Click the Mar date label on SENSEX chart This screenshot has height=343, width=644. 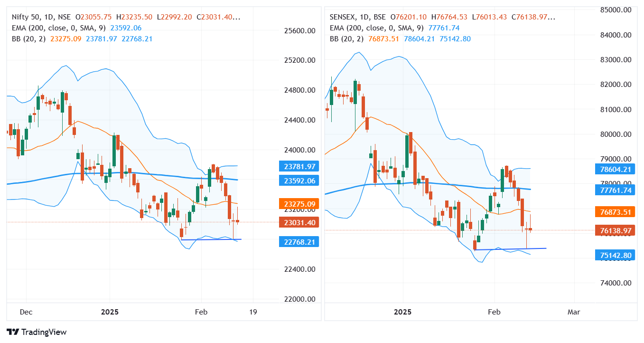coord(574,312)
